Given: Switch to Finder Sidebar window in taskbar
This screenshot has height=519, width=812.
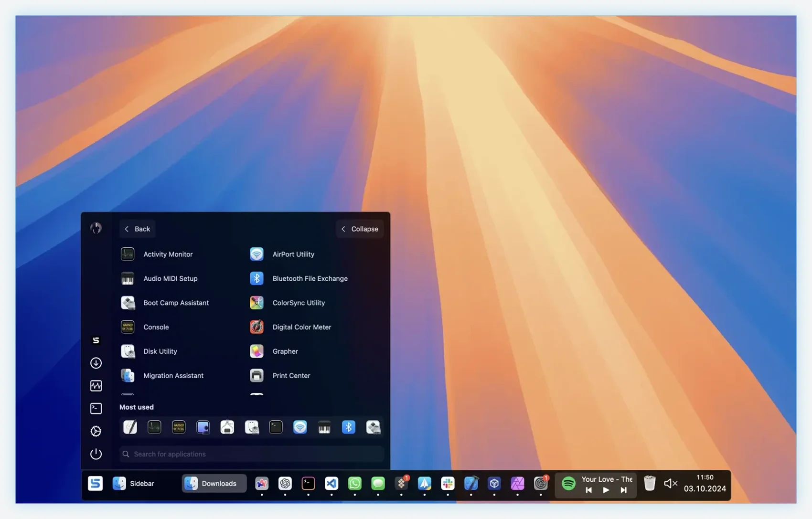Looking at the screenshot, I should tap(133, 484).
